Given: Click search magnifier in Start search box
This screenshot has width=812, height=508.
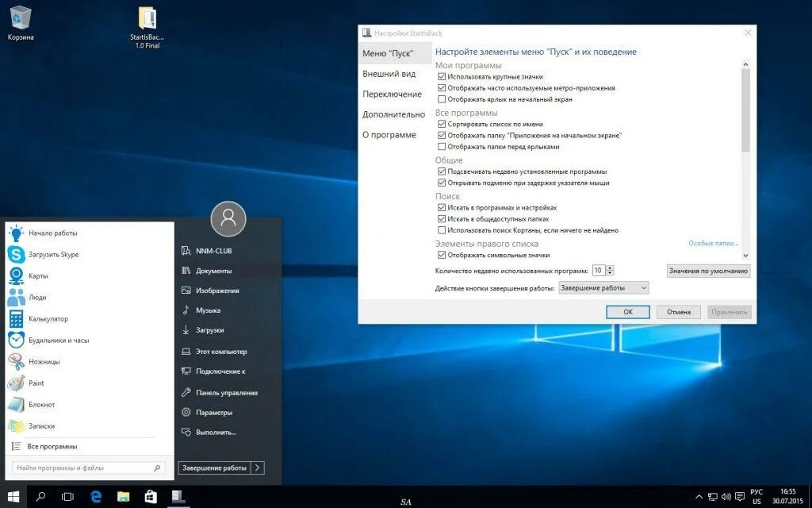Looking at the screenshot, I should tap(157, 468).
